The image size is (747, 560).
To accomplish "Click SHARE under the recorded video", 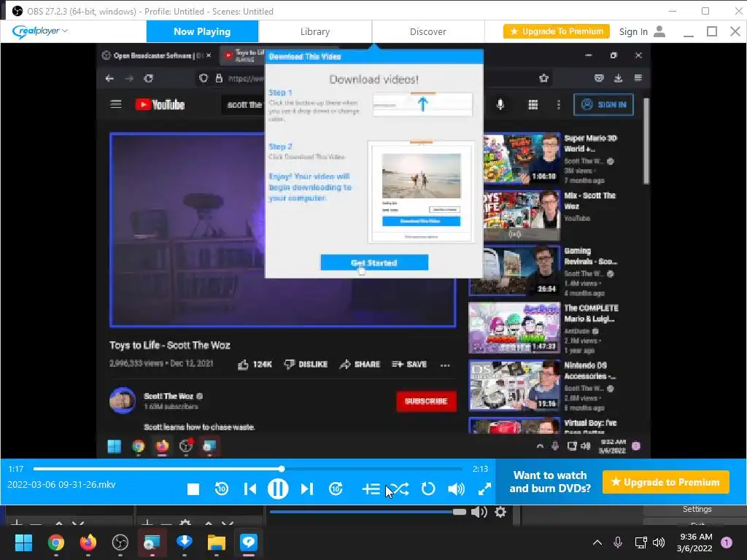I will (360, 365).
